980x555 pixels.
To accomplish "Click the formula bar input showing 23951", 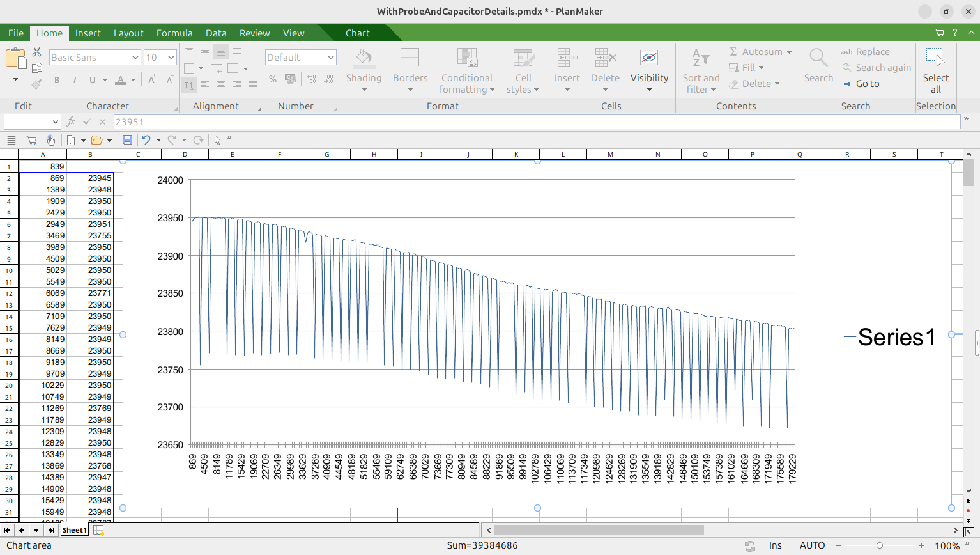I will pyautogui.click(x=537, y=121).
